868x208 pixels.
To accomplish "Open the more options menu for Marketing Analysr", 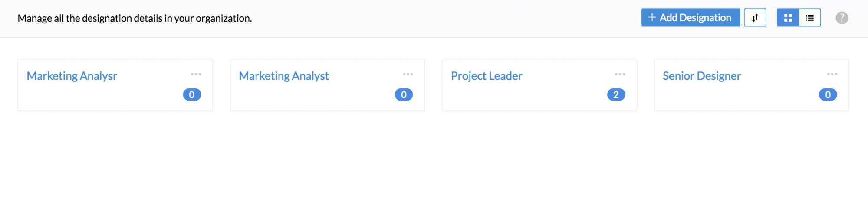I will 196,75.
